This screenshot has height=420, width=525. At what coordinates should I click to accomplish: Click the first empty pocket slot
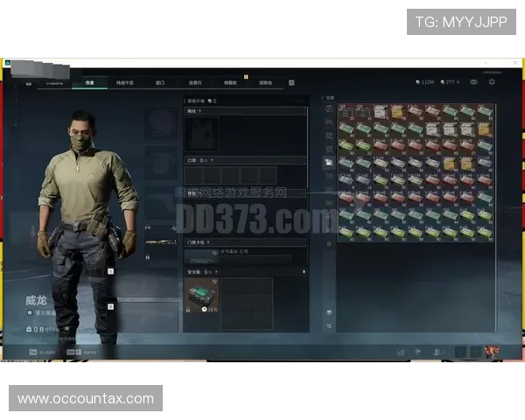point(193,175)
